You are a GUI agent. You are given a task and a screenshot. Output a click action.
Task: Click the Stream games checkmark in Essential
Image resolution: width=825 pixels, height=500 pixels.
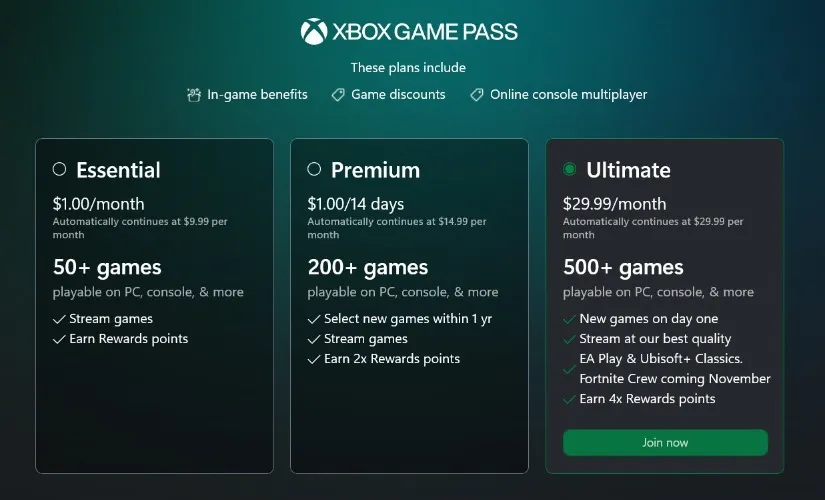click(59, 319)
